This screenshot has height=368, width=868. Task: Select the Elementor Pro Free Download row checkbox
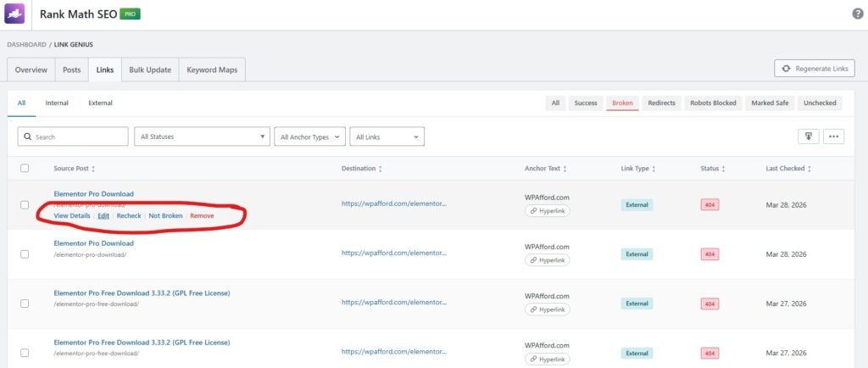pyautogui.click(x=25, y=304)
